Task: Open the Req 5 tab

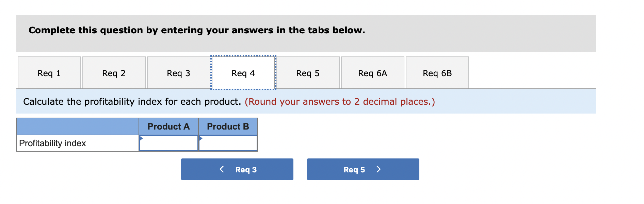Action: point(308,72)
